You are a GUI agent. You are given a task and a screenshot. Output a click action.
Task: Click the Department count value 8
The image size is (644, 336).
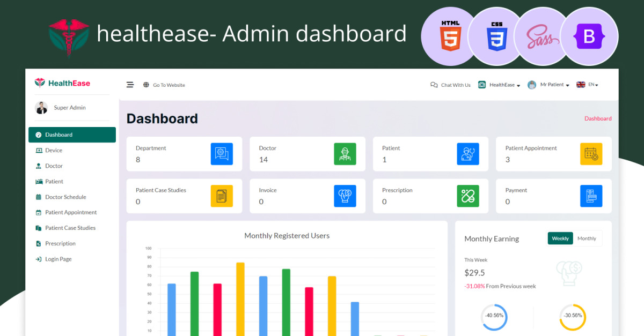coord(138,160)
